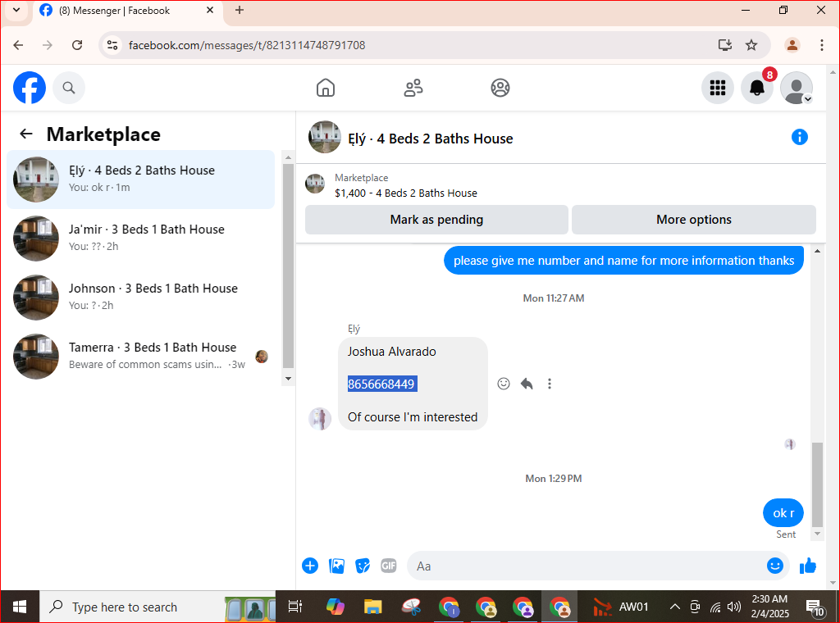This screenshot has width=840, height=623.
Task: Click conversation list scroll down arrow
Action: 288,379
